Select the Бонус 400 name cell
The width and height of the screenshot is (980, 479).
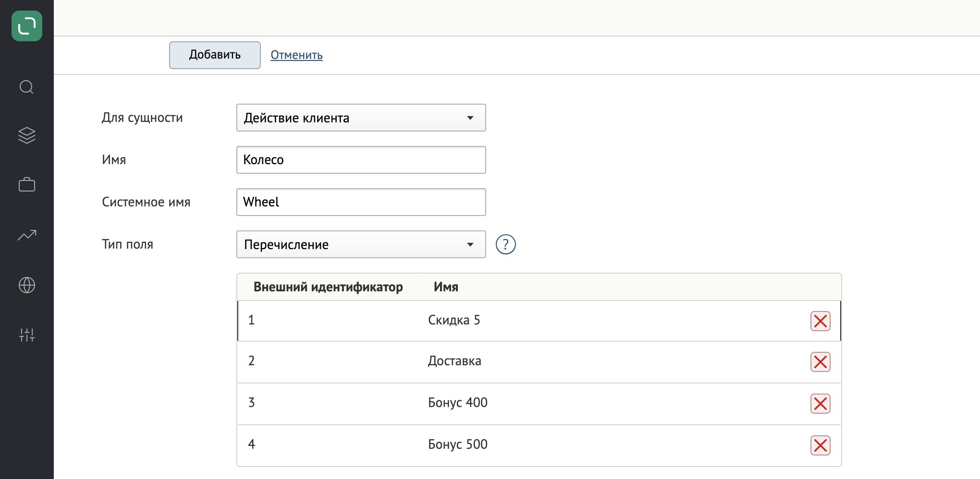[x=457, y=403]
